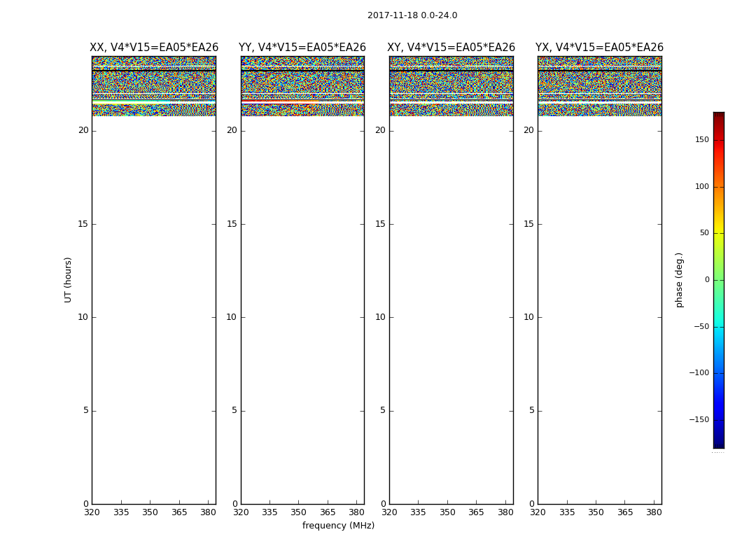Screen dimensions: 735x560
Task: Click the 15 hour tick of XX panel
Action: pos(83,224)
